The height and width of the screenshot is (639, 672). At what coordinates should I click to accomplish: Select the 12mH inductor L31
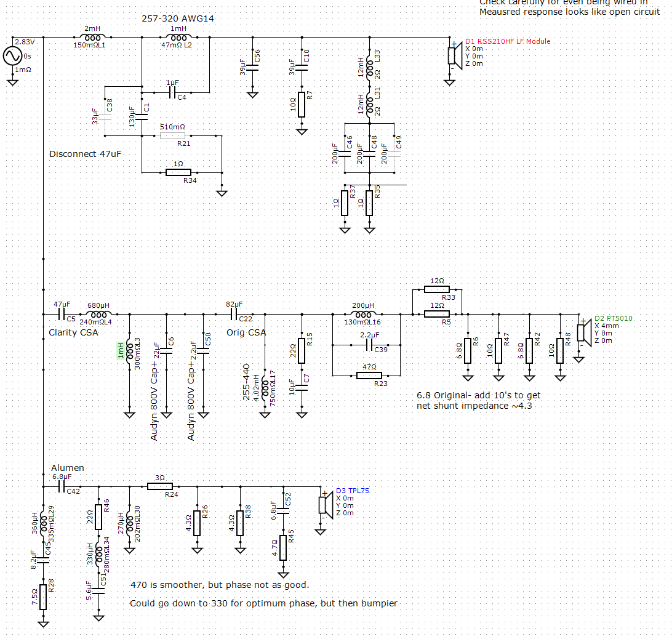[x=369, y=105]
